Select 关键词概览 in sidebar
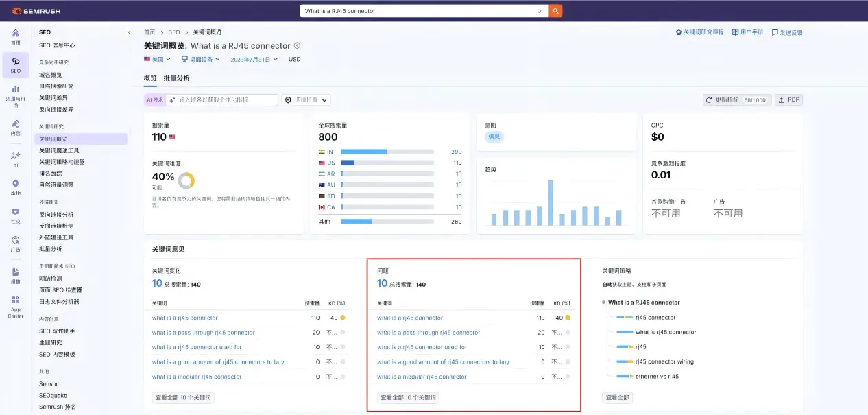The height and width of the screenshot is (415, 868). click(81, 139)
